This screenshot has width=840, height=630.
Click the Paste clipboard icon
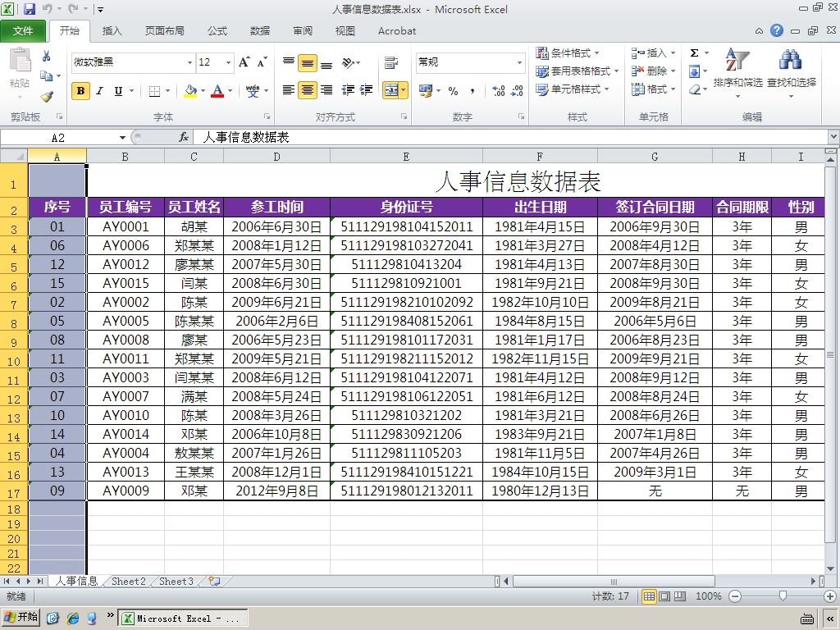(20, 60)
